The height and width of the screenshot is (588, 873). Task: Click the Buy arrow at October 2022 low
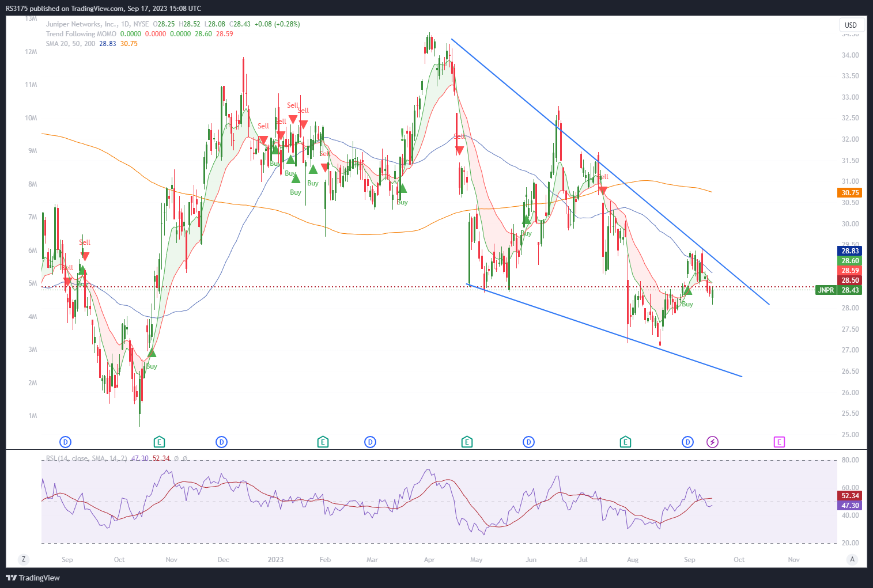(152, 352)
